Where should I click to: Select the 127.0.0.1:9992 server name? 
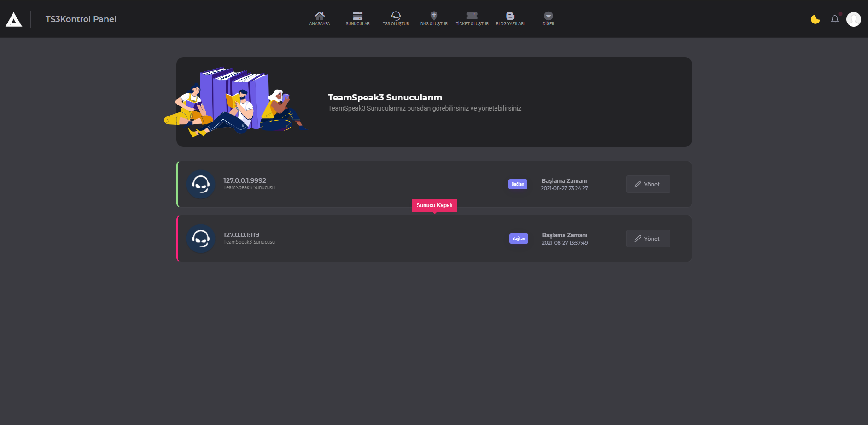(245, 180)
